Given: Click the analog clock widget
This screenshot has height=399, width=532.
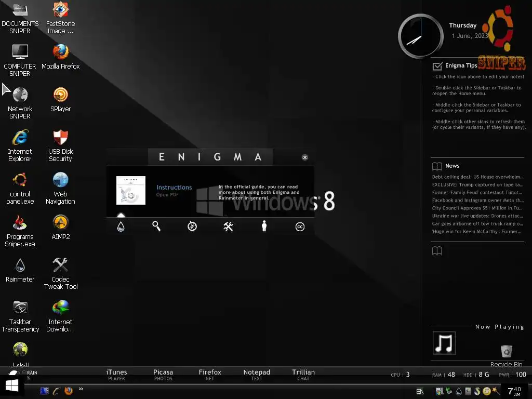Looking at the screenshot, I should pos(421,36).
